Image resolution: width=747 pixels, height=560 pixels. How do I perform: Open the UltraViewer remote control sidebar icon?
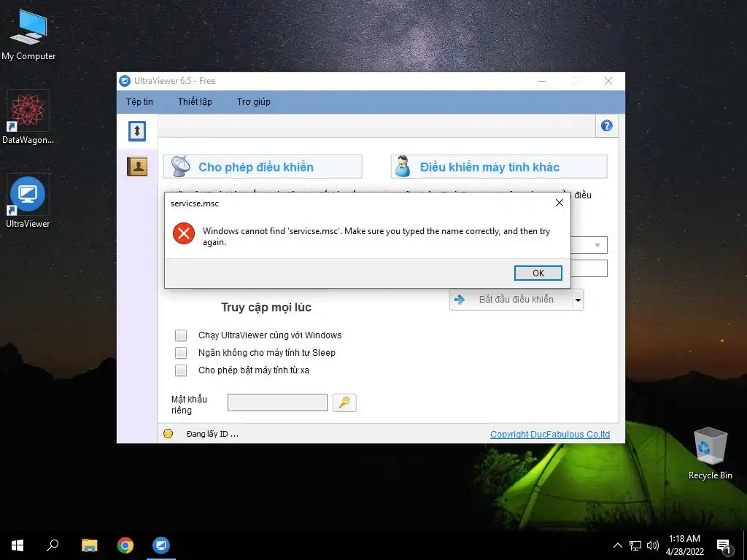(x=137, y=131)
